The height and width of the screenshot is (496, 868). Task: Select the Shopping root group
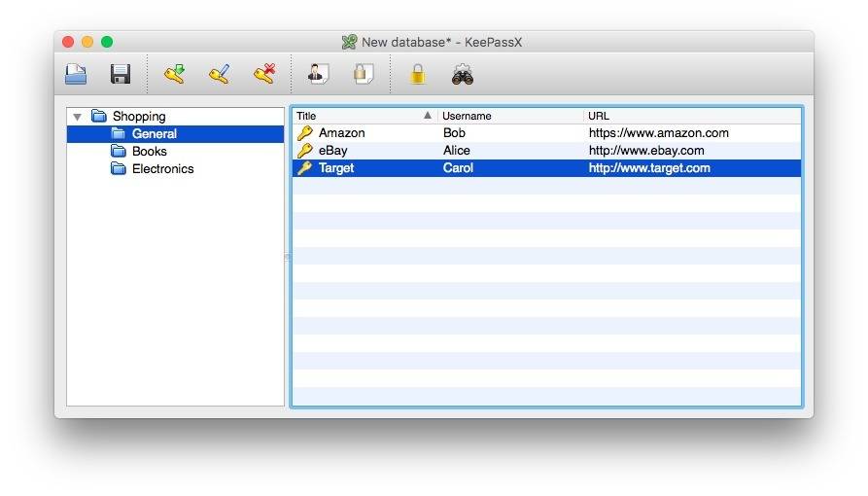tap(139, 117)
